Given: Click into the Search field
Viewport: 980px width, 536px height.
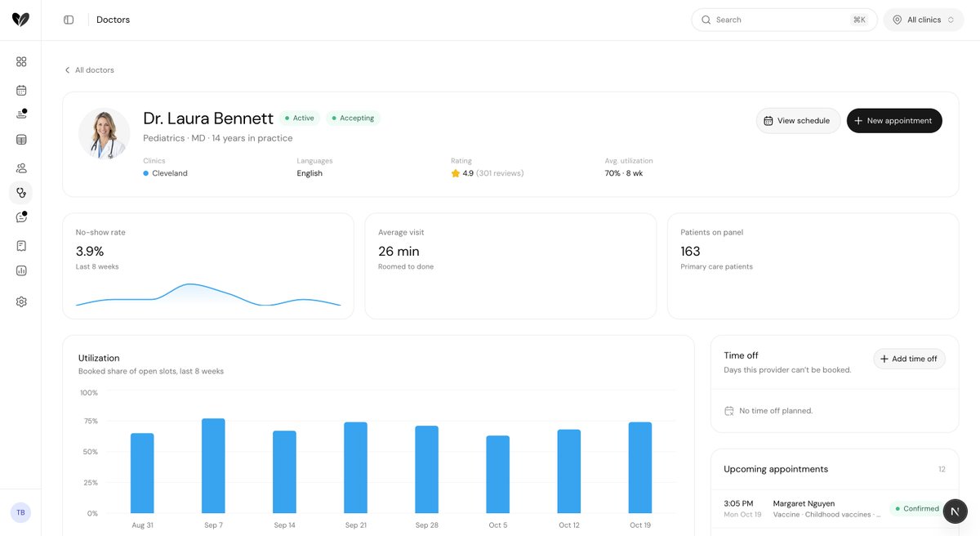Looking at the screenshot, I should 784,20.
